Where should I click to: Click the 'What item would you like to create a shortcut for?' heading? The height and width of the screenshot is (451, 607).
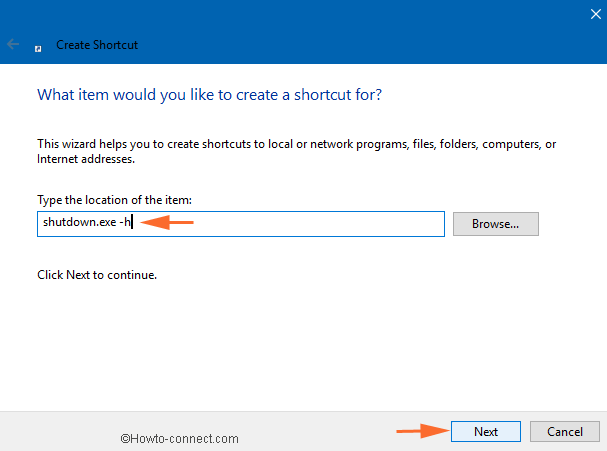[209, 95]
